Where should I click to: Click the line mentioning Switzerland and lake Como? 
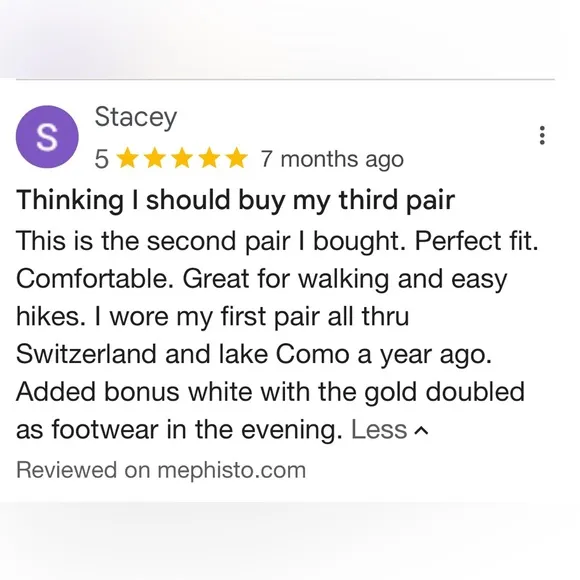(254, 354)
